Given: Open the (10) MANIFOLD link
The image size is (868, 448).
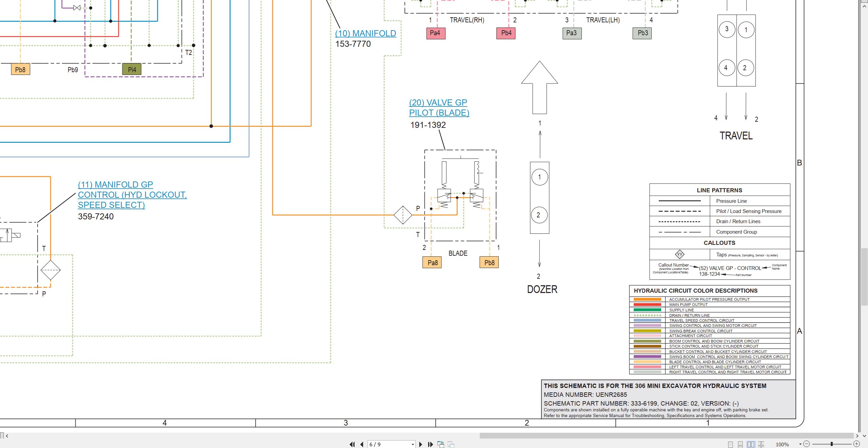Looking at the screenshot, I should [366, 33].
